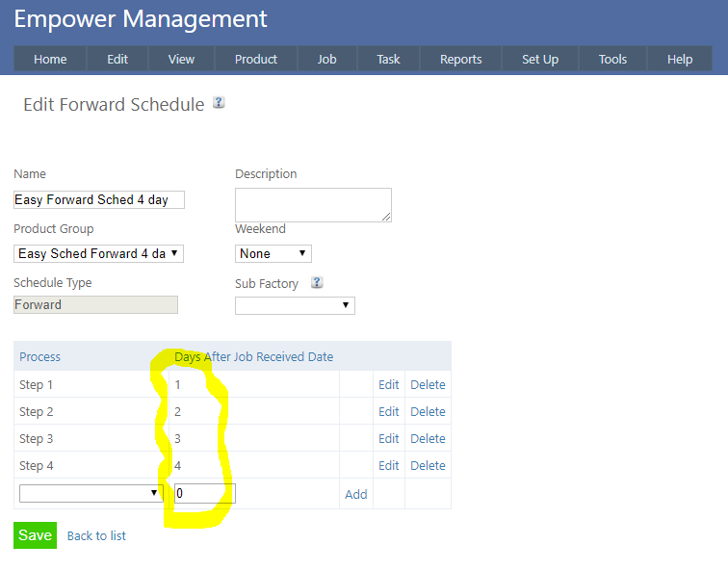Click the days input field showing 0
728x571 pixels.
click(x=204, y=494)
